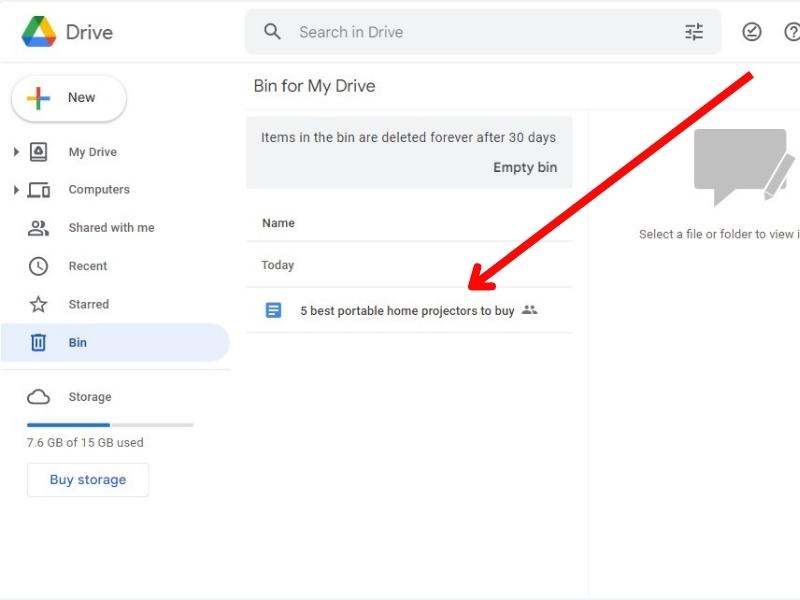Screen dimensions: 800x600
Task: Click the Buy storage button
Action: [x=88, y=480]
